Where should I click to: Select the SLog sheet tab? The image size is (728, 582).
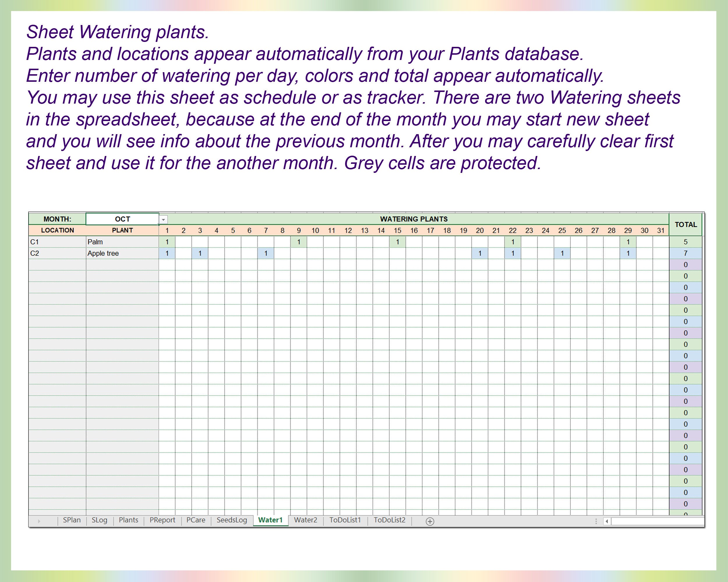pyautogui.click(x=99, y=521)
